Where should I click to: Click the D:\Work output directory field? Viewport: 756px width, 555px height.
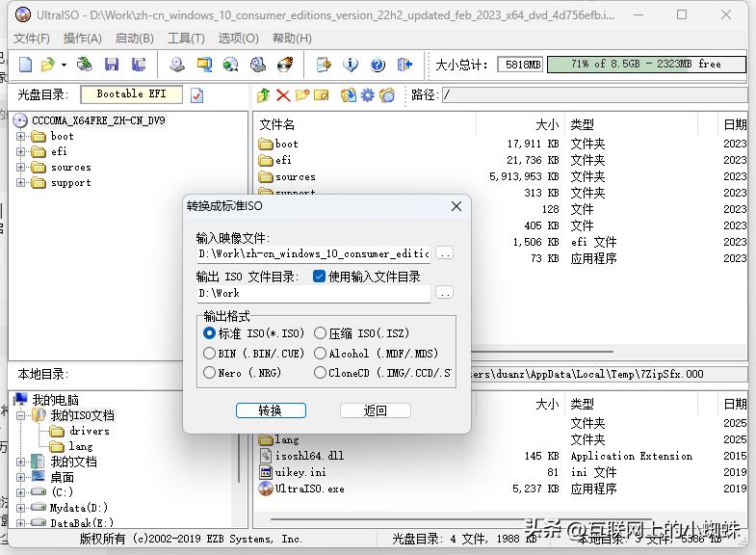[x=313, y=293]
